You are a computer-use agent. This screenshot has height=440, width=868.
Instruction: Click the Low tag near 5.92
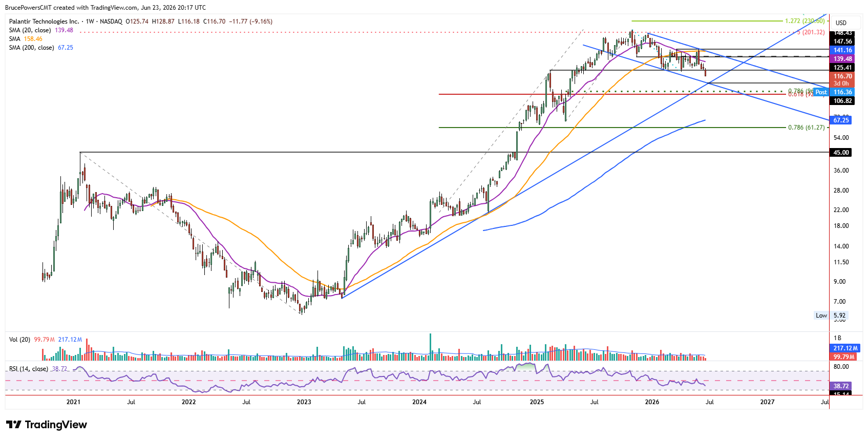(x=821, y=316)
